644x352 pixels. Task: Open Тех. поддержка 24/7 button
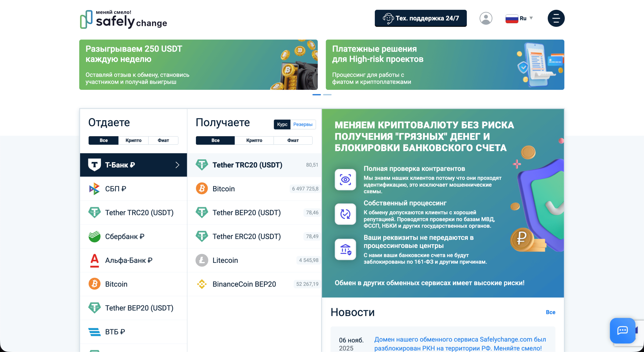421,18
